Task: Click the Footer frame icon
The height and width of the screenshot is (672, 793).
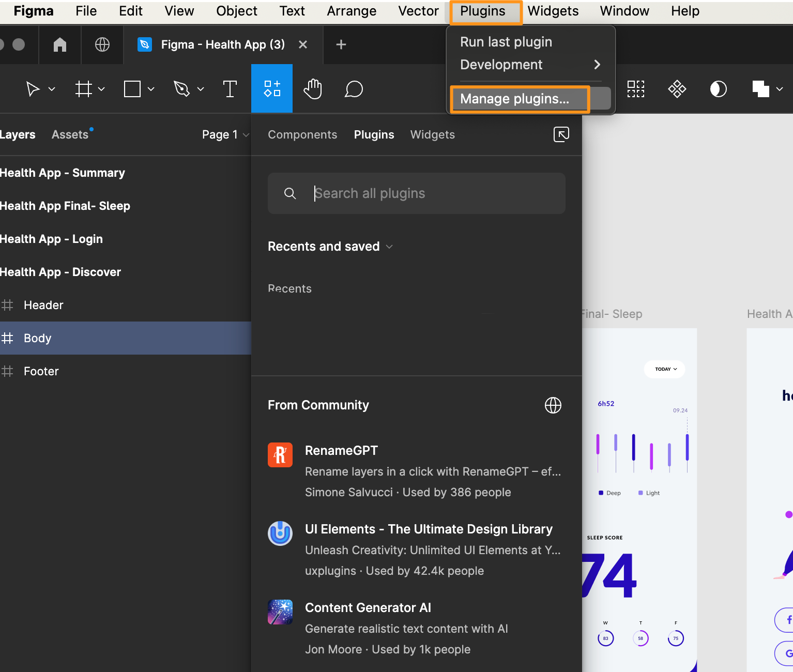Action: pos(7,371)
